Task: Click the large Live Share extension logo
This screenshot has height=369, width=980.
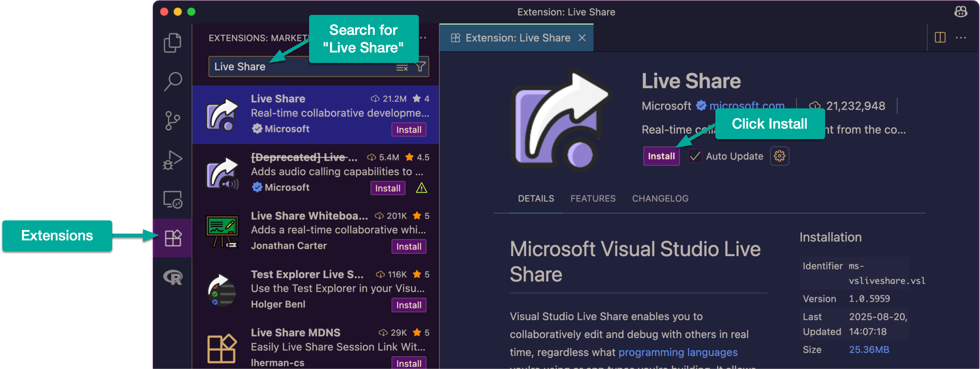Action: coord(562,121)
